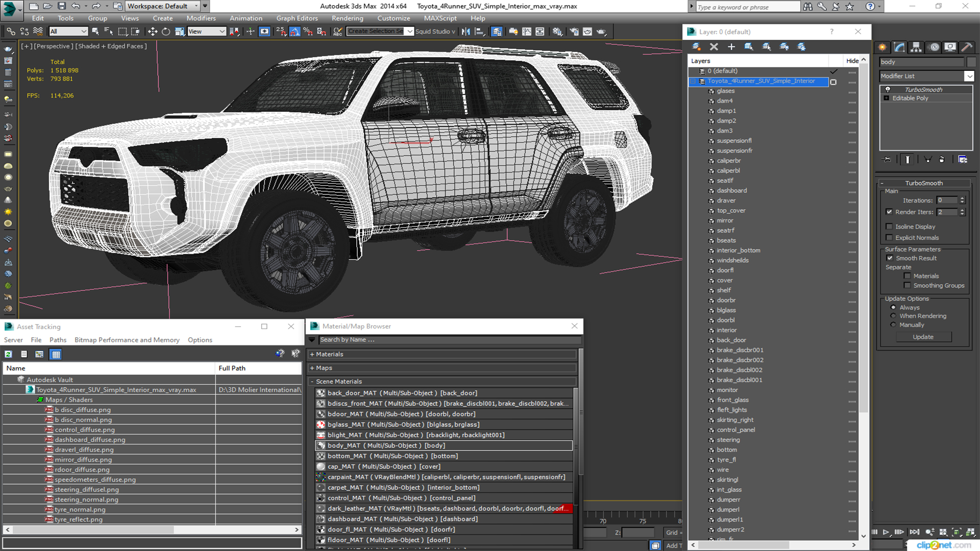980x551 pixels.
Task: Click Select Highlighted Objects icon in Layer dialog
Action: point(749,47)
